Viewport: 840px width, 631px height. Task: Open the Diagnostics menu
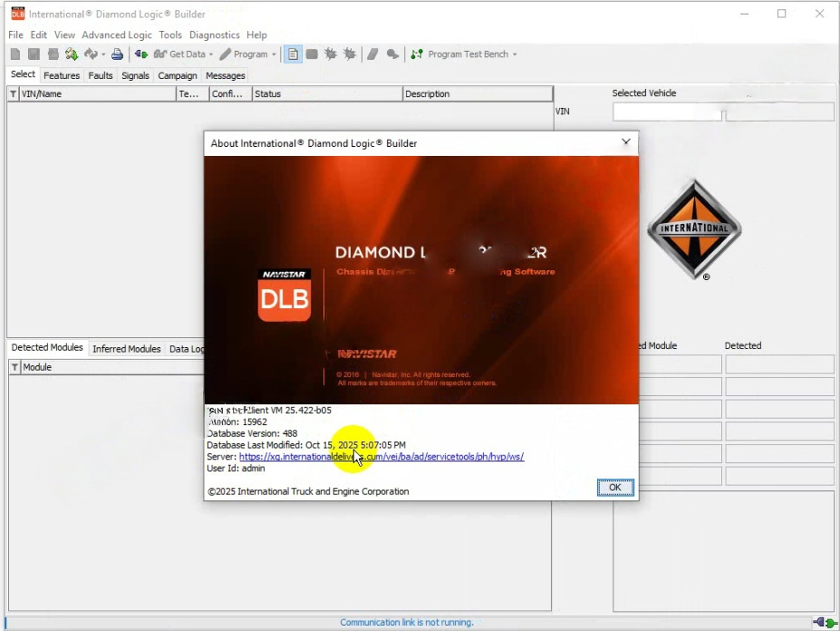tap(215, 34)
